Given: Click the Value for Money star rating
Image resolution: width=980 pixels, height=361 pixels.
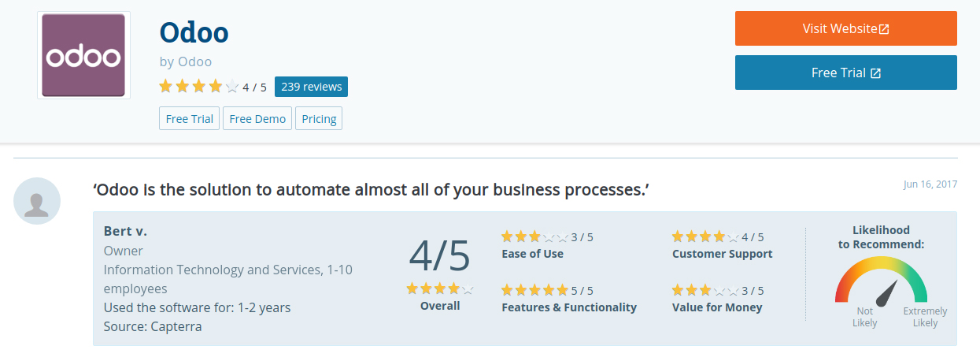Looking at the screenshot, I should 705,290.
